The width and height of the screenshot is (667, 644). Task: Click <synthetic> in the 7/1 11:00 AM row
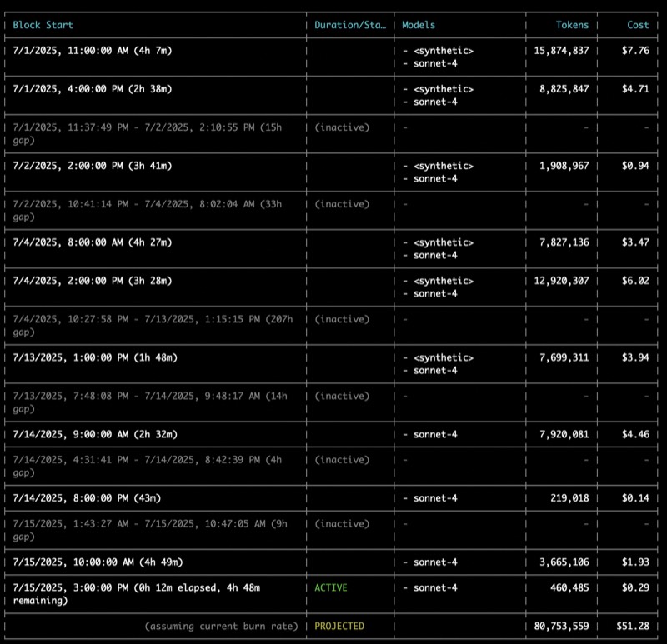[444, 51]
